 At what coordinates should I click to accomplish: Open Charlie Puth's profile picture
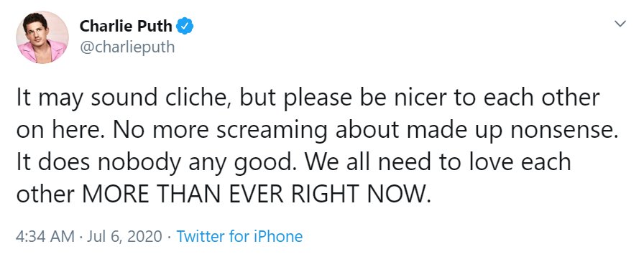42,37
